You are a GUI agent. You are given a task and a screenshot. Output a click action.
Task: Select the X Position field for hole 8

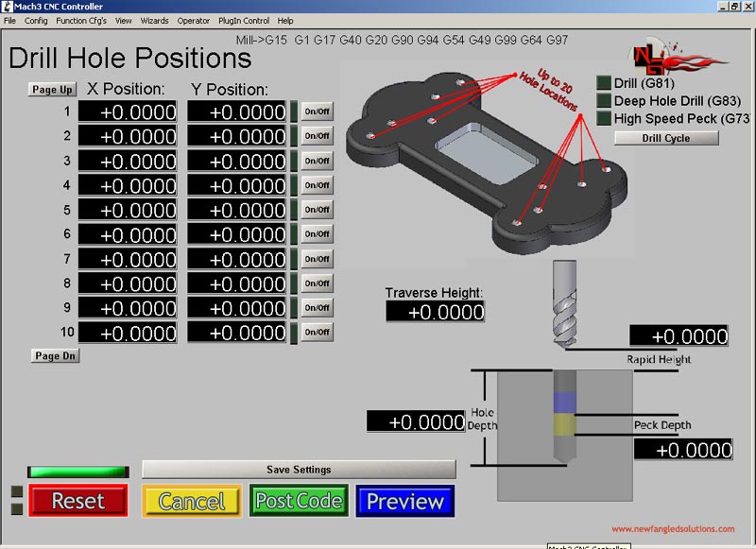[x=128, y=283]
